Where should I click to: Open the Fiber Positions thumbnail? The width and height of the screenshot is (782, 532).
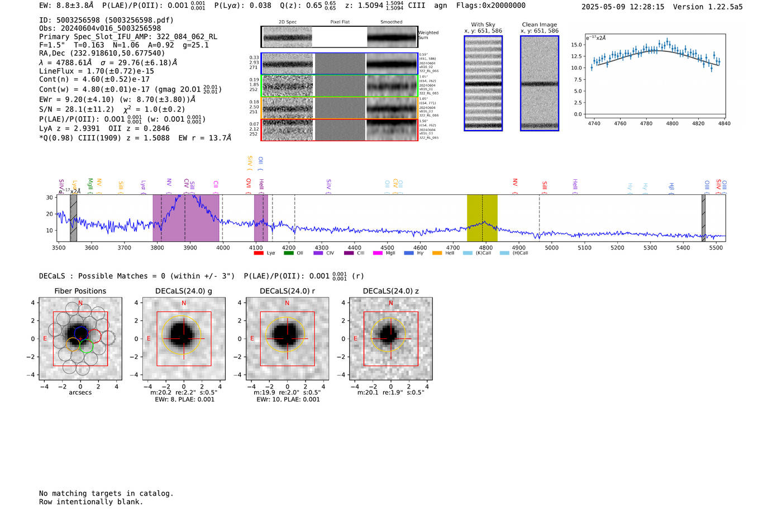[80, 339]
